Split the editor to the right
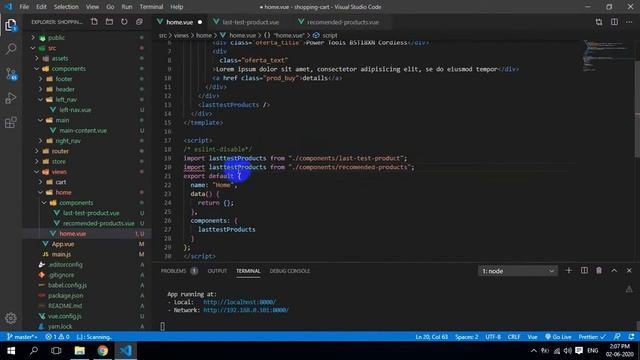The image size is (640, 360). click(614, 22)
